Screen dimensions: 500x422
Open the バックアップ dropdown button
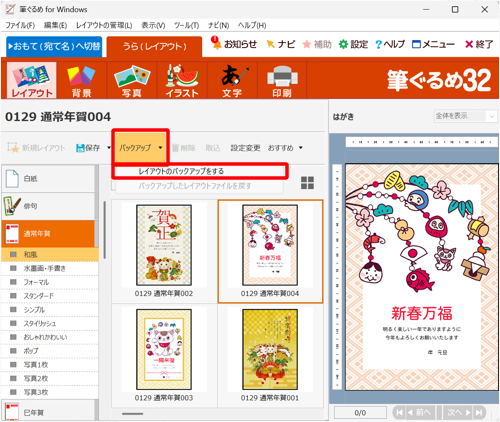coord(140,147)
